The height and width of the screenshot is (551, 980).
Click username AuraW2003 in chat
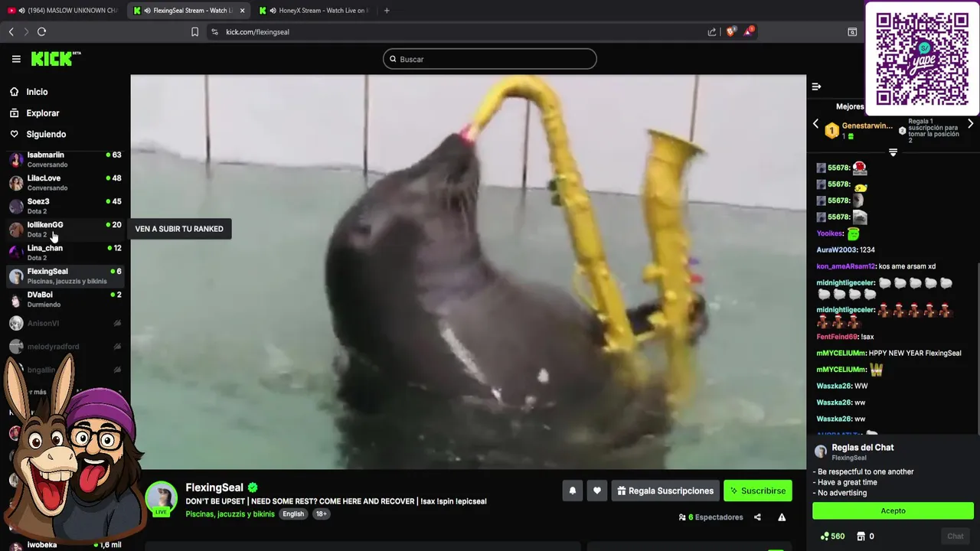tap(836, 250)
